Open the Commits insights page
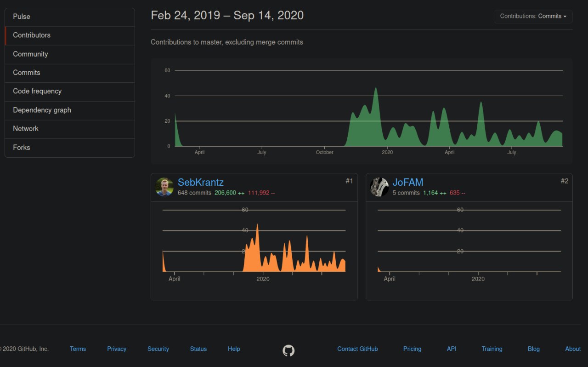Viewport: 588px width, 367px height. (x=70, y=73)
